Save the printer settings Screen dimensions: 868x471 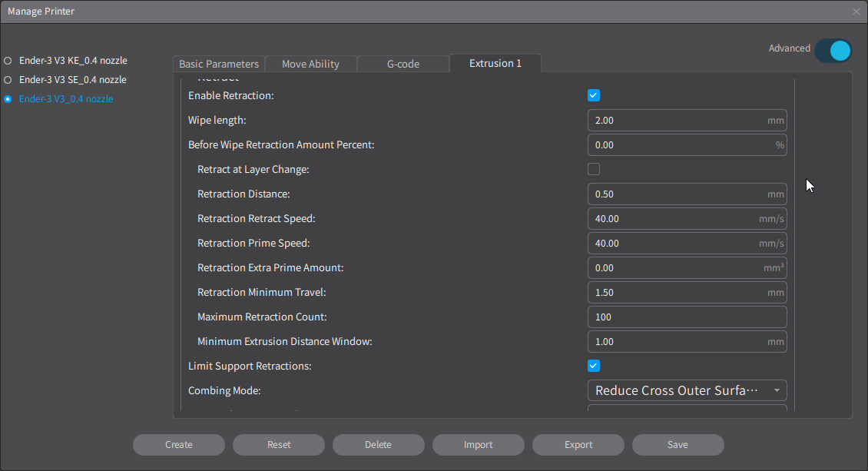678,445
